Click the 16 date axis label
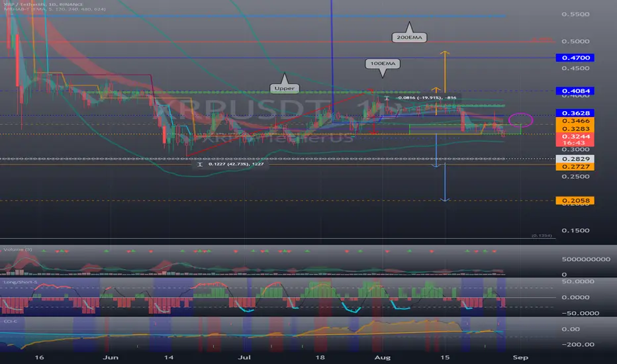Screen dimensions: 617x364 point(39,357)
